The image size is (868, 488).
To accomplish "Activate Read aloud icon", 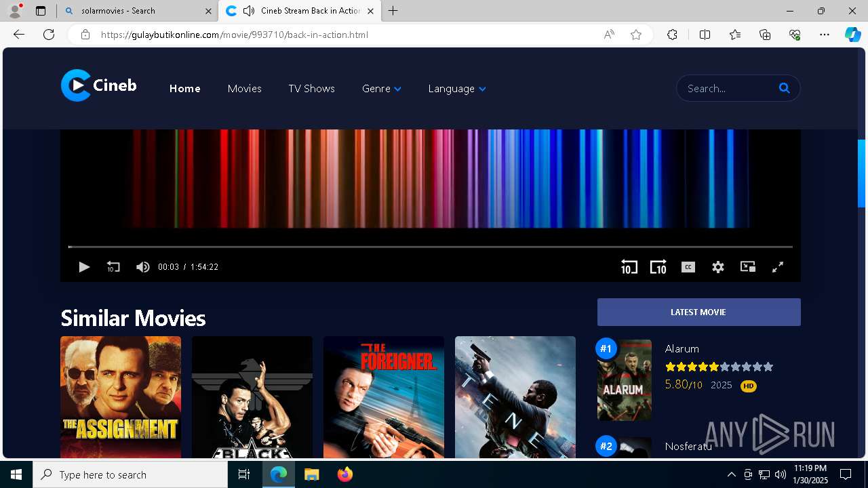I will point(609,35).
